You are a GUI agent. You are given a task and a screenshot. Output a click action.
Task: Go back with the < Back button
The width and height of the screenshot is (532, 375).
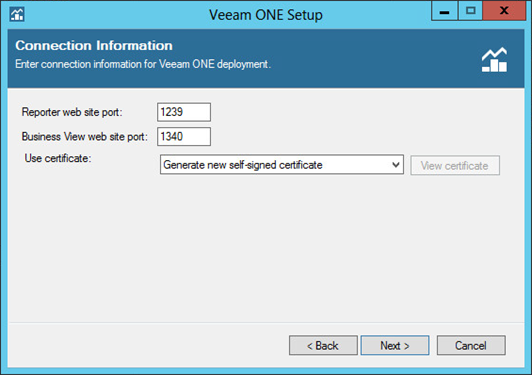pyautogui.click(x=323, y=345)
